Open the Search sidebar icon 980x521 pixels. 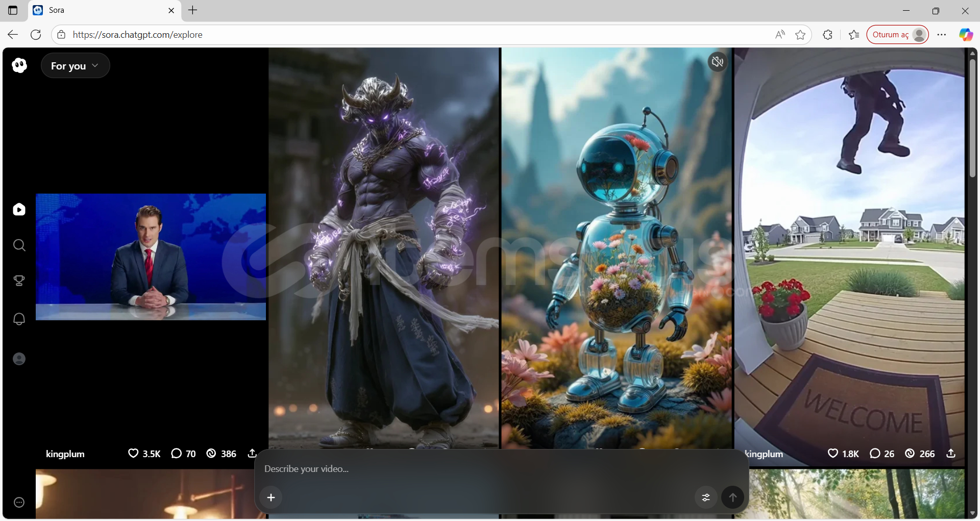pyautogui.click(x=19, y=246)
